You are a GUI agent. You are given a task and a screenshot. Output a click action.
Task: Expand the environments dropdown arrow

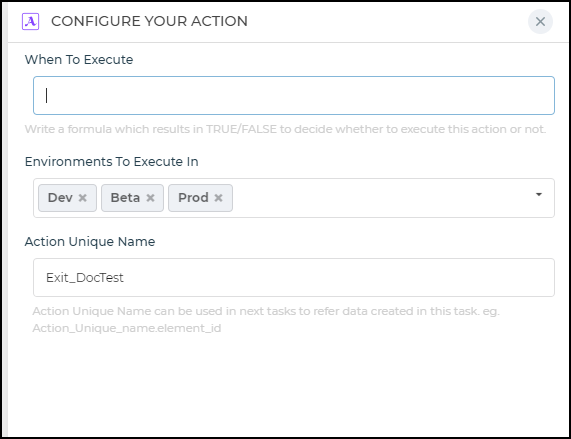[539, 195]
